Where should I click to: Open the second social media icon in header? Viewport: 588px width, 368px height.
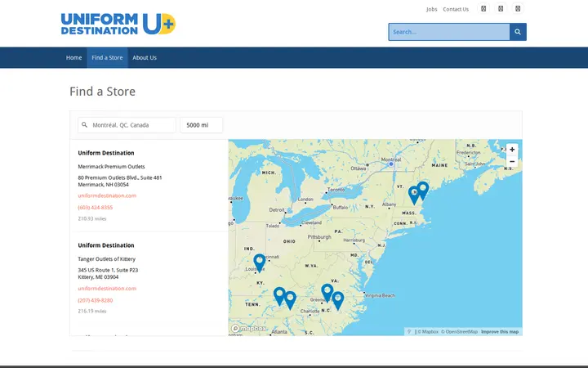click(501, 9)
